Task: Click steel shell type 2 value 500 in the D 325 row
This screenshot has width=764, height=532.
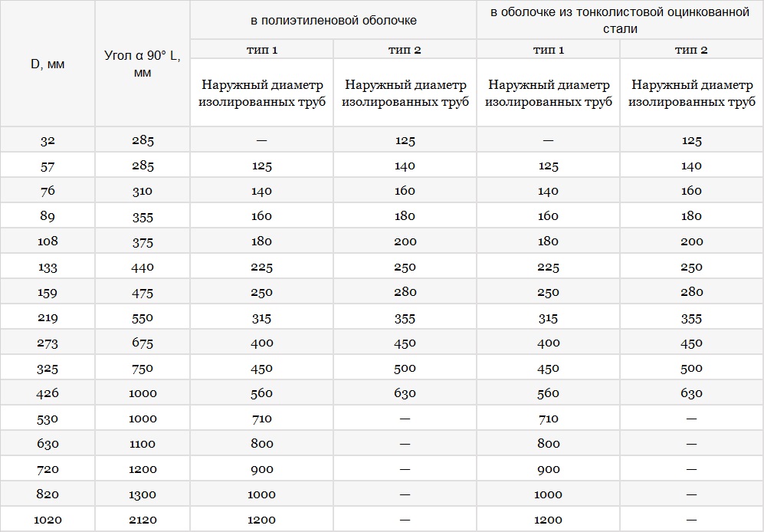Action: [691, 368]
